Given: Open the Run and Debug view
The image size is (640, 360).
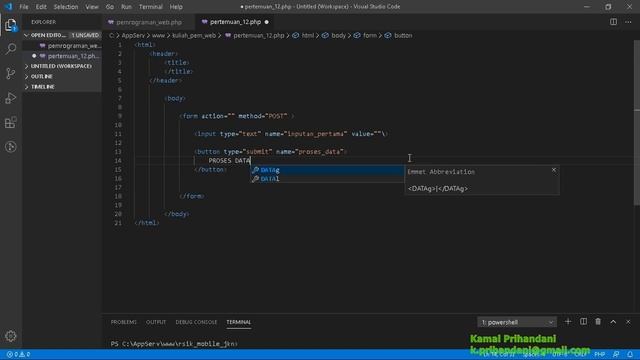Looking at the screenshot, I should (x=11, y=98).
